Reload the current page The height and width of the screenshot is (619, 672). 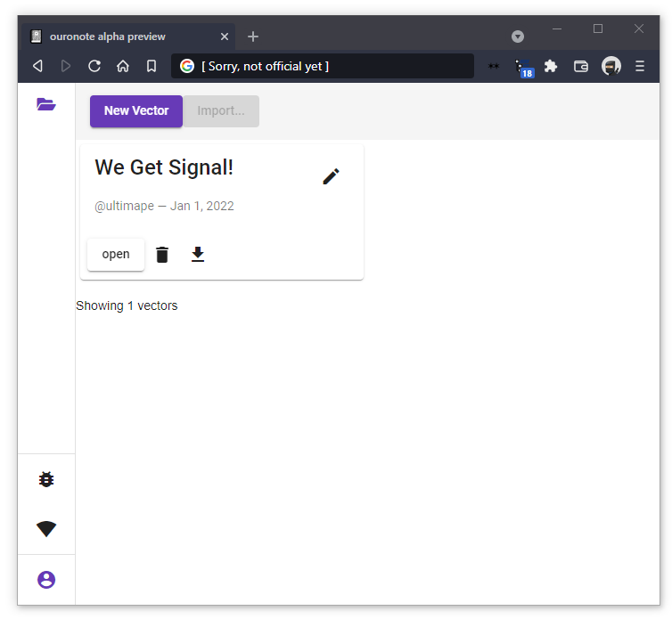click(94, 66)
